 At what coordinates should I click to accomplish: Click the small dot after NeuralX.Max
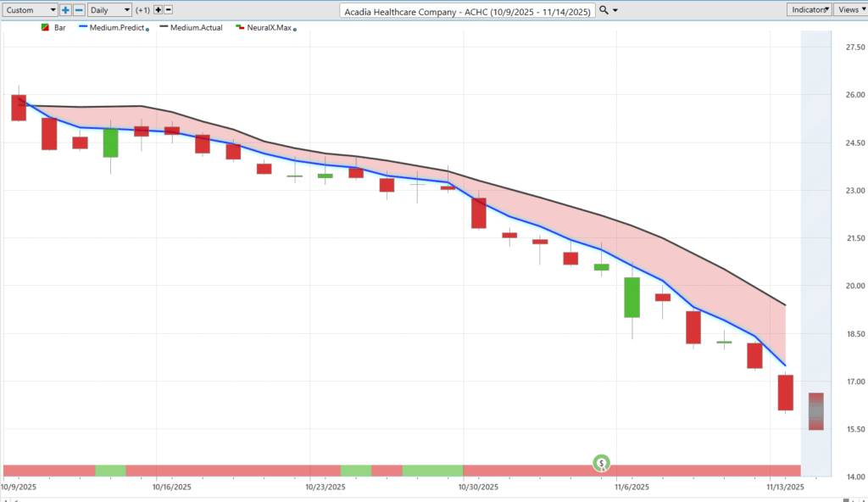coord(295,30)
